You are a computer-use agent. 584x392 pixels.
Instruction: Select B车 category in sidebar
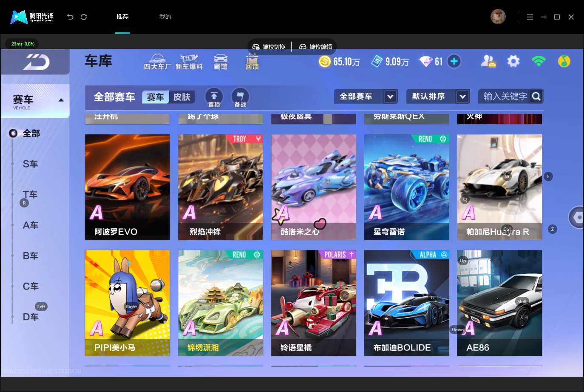[x=30, y=256]
